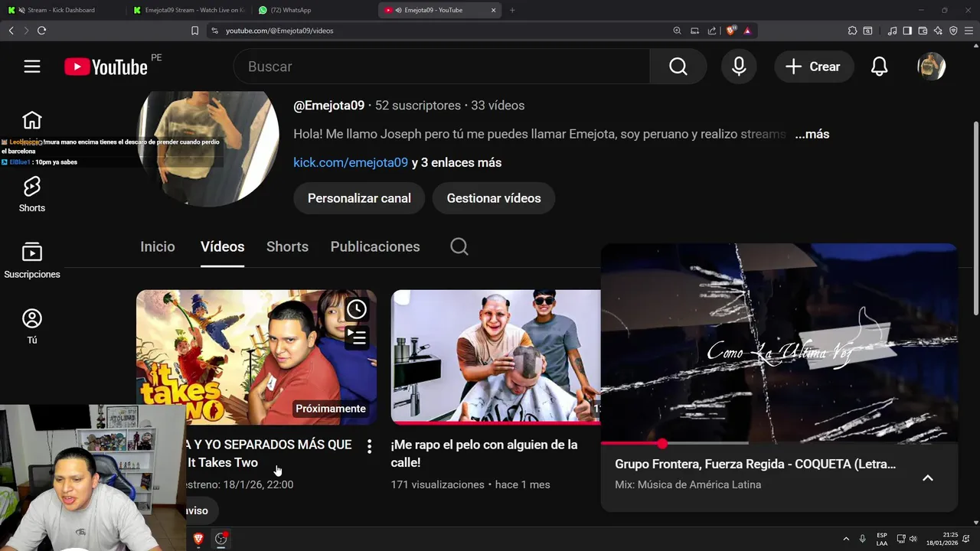Open site settings icon in address bar
This screenshot has width=980, height=551.
pos(214,31)
